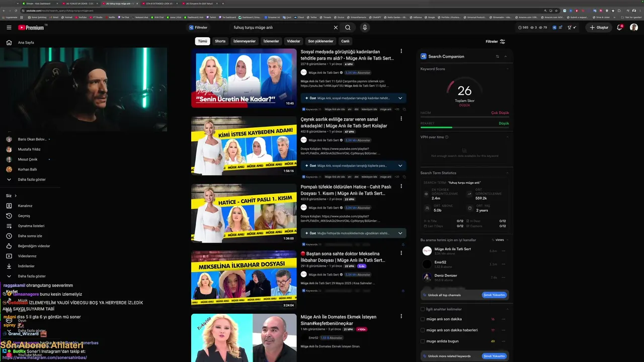Collapse the İlgili anahtar kelimeler section
Viewport: 644px width, 362px height.
tap(507, 309)
